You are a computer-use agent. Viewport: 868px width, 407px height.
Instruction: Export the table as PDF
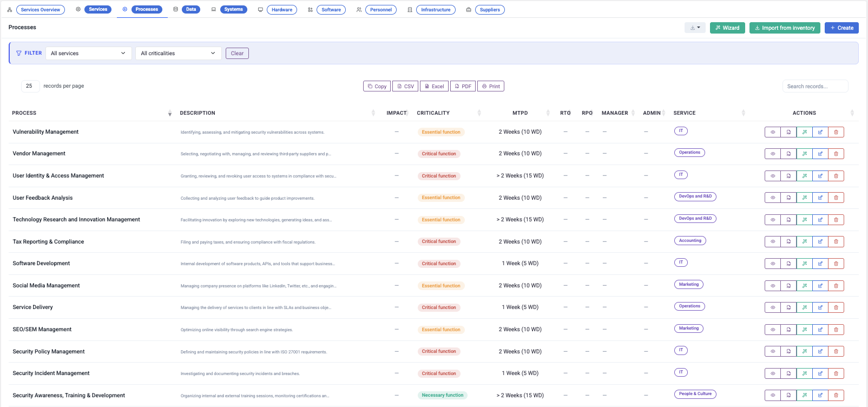pos(463,86)
